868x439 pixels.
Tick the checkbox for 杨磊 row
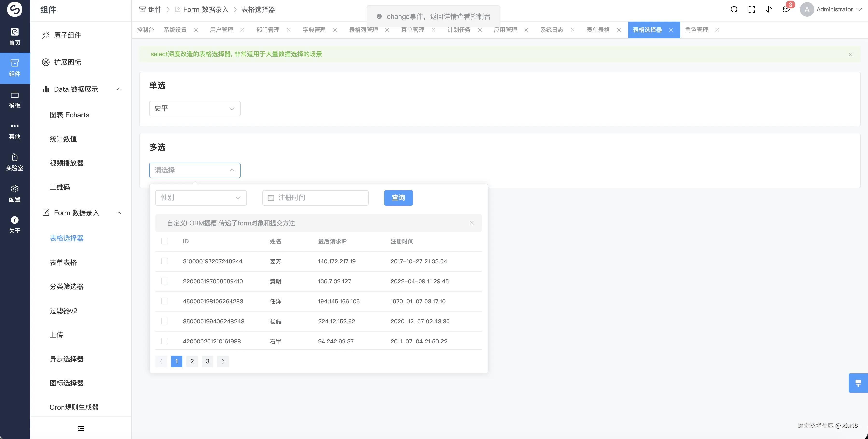pos(164,321)
